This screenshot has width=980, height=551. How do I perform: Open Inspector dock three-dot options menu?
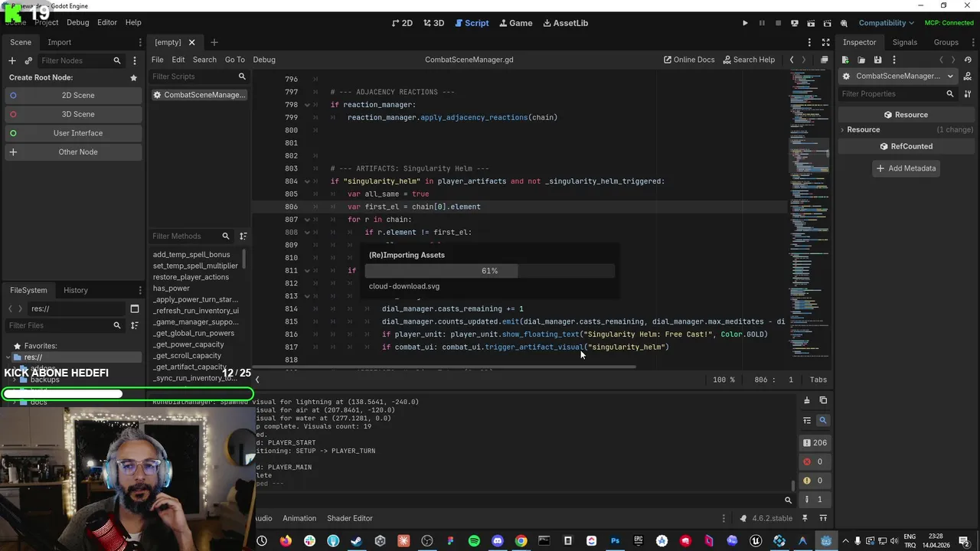[x=972, y=42]
